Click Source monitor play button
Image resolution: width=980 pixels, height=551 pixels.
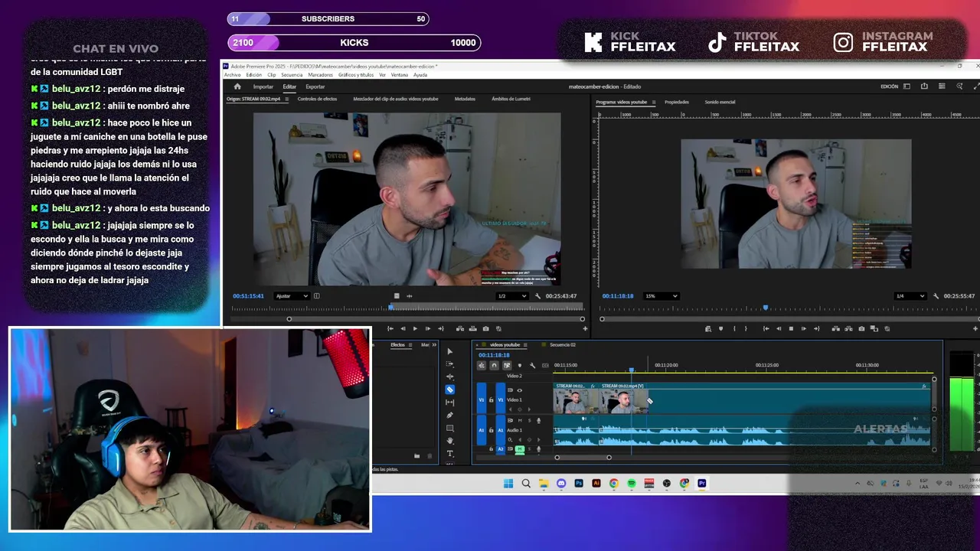click(x=415, y=329)
